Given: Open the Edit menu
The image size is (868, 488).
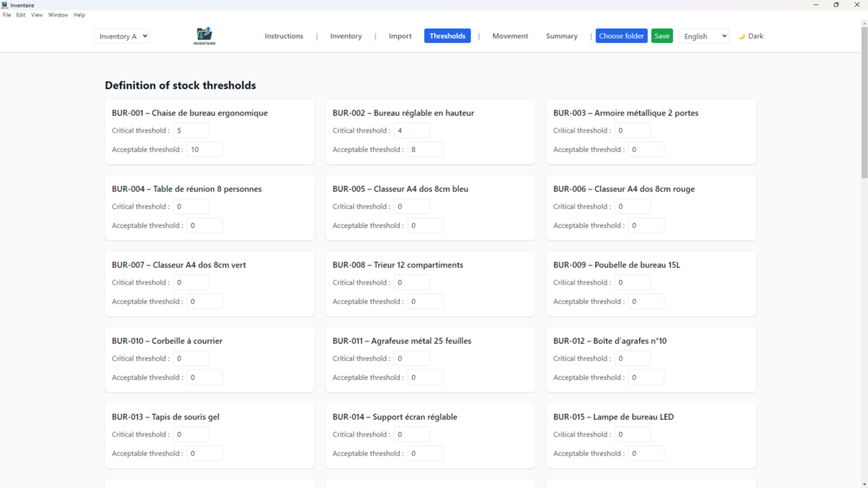Looking at the screenshot, I should [21, 15].
